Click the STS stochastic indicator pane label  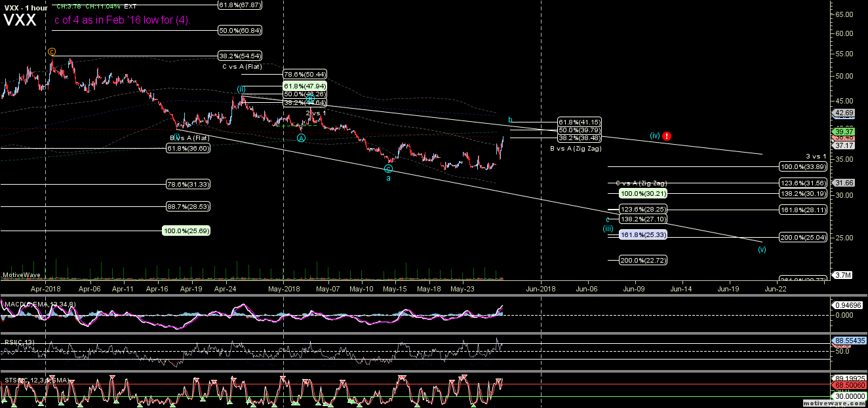(x=37, y=380)
